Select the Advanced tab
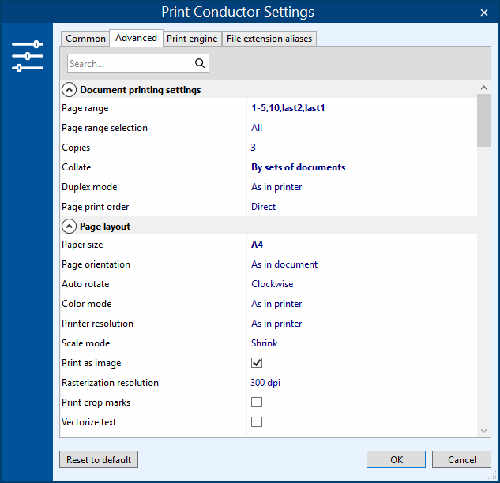 (x=136, y=38)
